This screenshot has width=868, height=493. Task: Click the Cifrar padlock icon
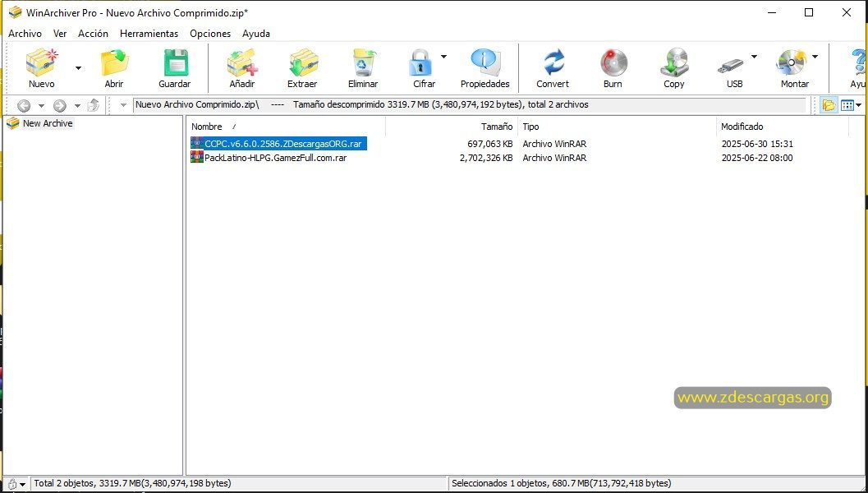[x=420, y=62]
